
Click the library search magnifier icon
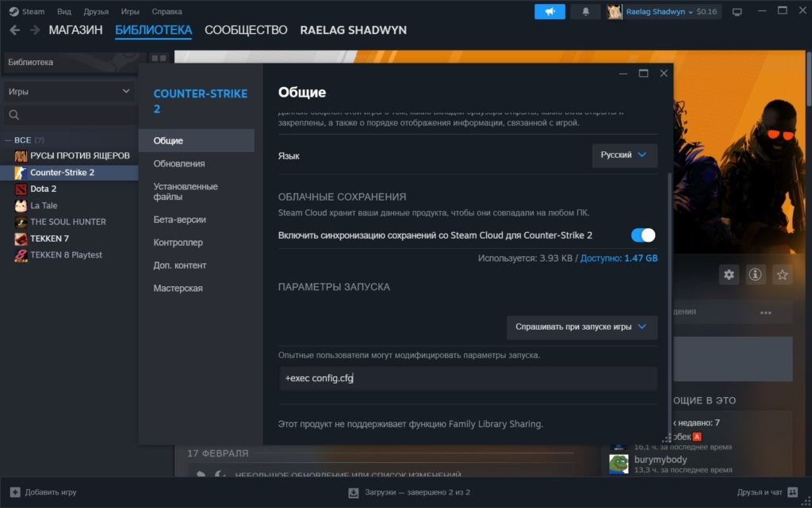coord(13,116)
